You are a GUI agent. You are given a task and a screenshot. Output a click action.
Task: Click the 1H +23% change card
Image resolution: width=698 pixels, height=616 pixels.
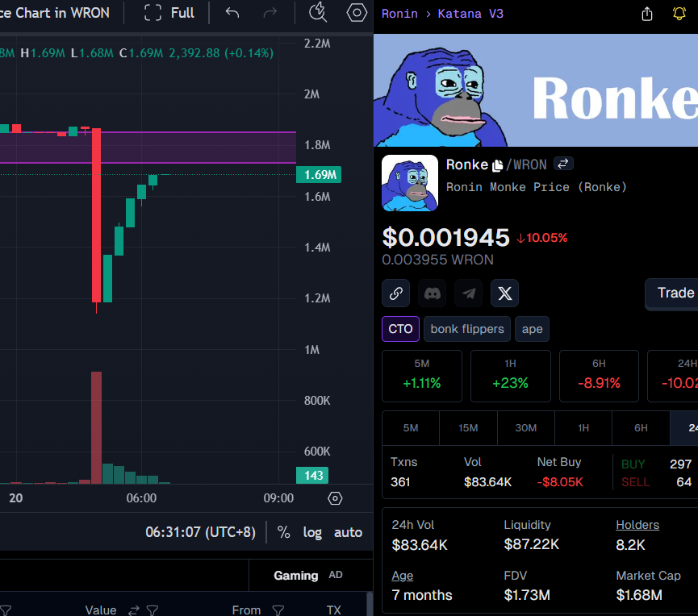point(510,376)
